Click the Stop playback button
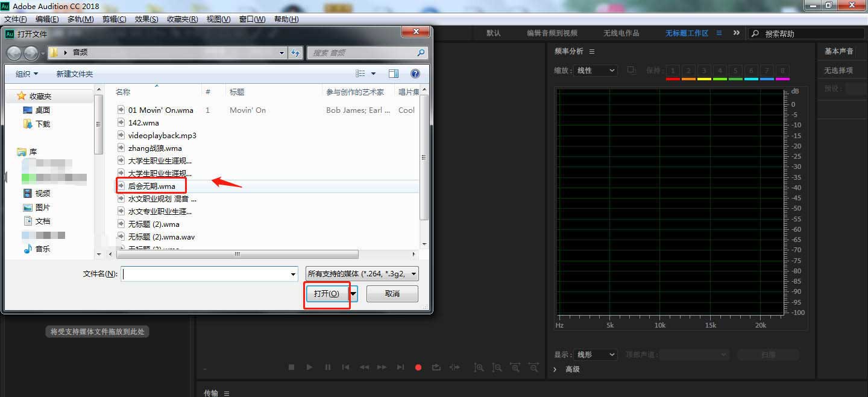The image size is (868, 397). [x=291, y=367]
